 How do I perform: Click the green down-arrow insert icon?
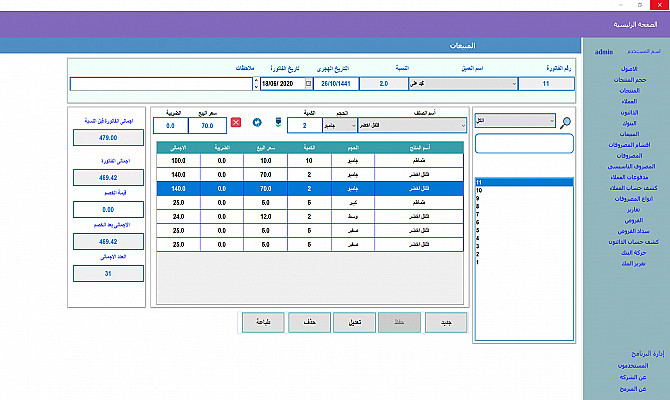coord(278,123)
